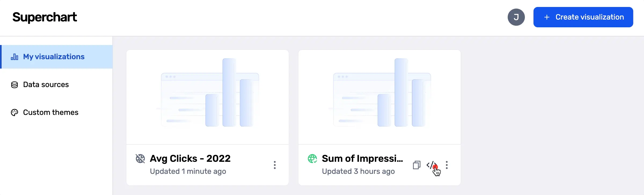Viewport: 644px width, 195px height.
Task: Open the Sum of Impressi... title
Action: point(363,159)
